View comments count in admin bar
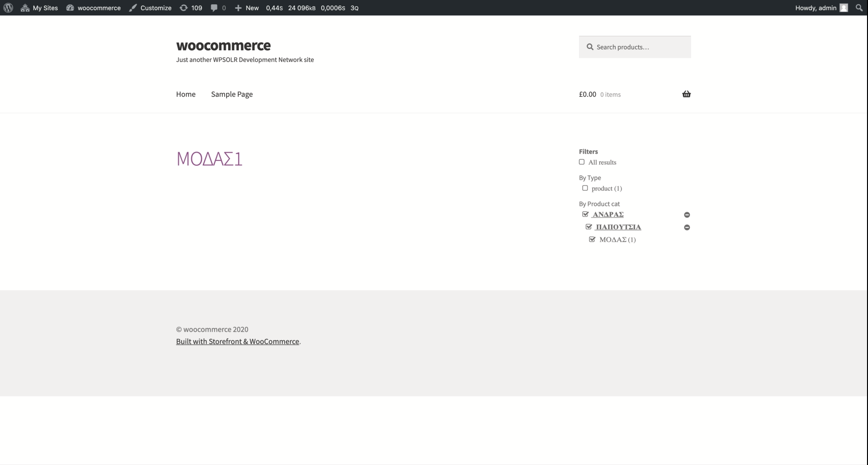This screenshot has height=465, width=868. 218,8
